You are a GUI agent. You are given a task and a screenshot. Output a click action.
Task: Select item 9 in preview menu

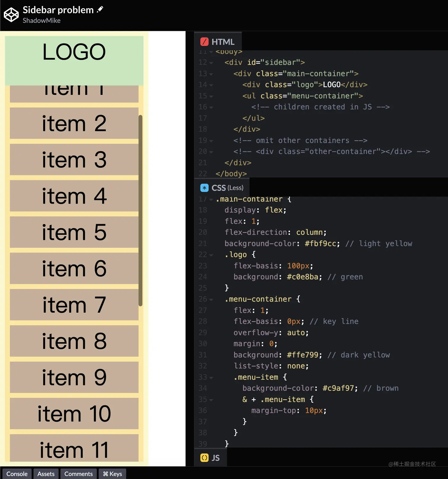[74, 377]
